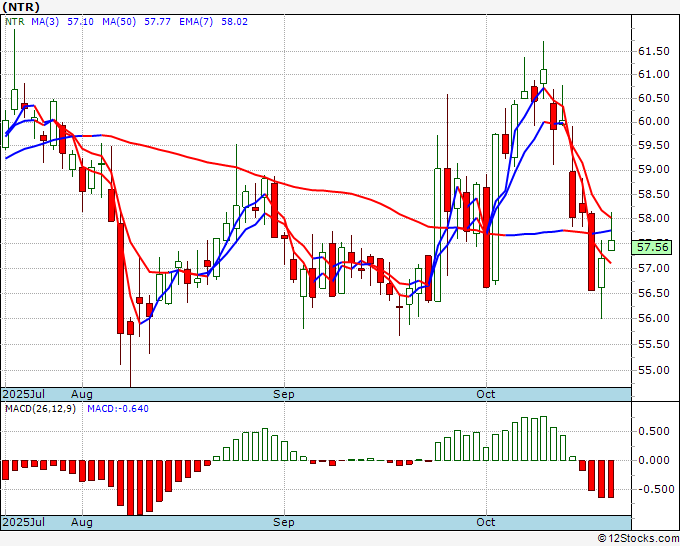Click Aug on the MACD panel axis

pyautogui.click(x=82, y=522)
